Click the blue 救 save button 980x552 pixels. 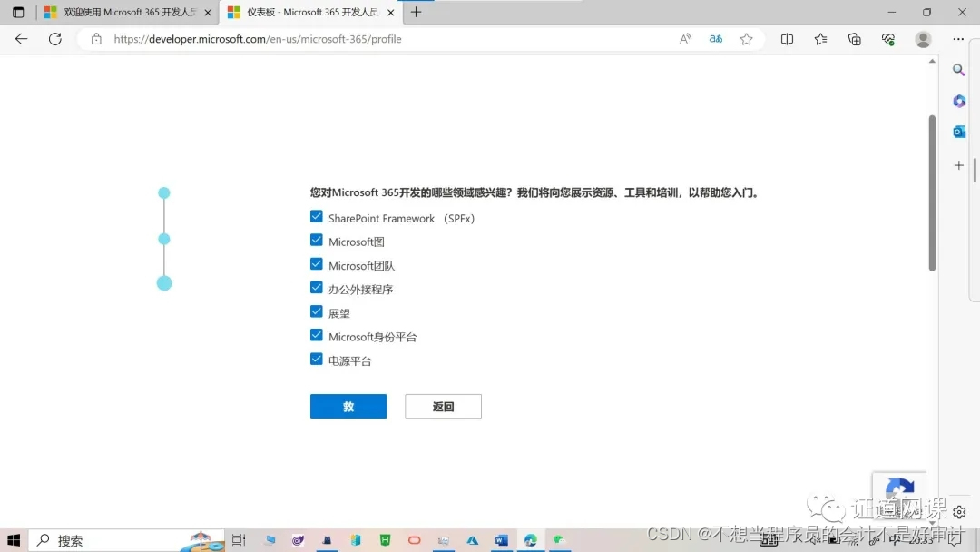[x=348, y=407]
